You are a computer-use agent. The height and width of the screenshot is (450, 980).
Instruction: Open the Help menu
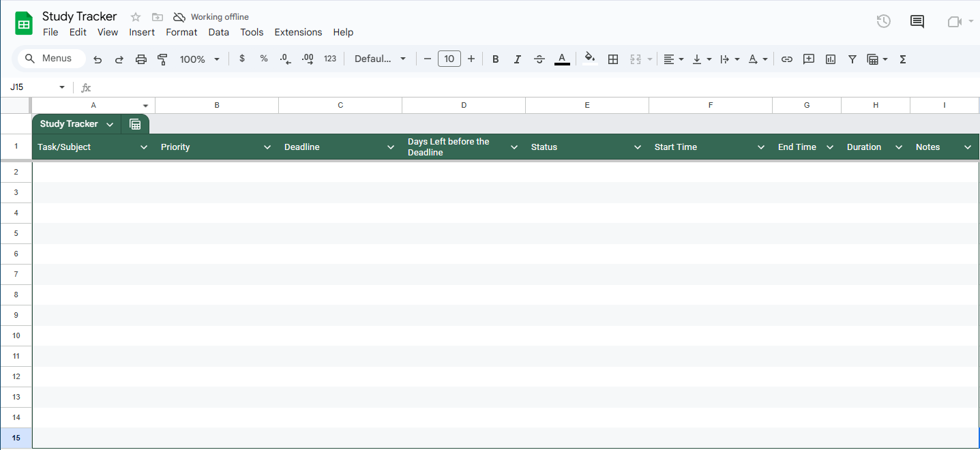coord(343,32)
